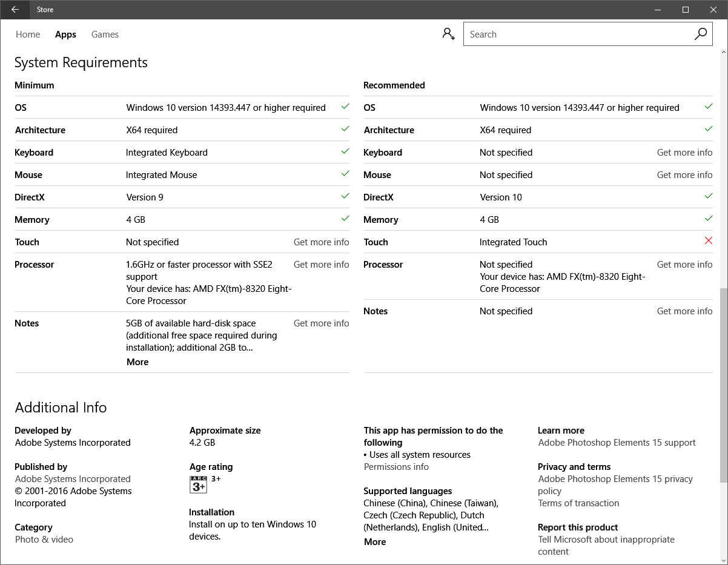Open the Home tab

click(x=28, y=35)
